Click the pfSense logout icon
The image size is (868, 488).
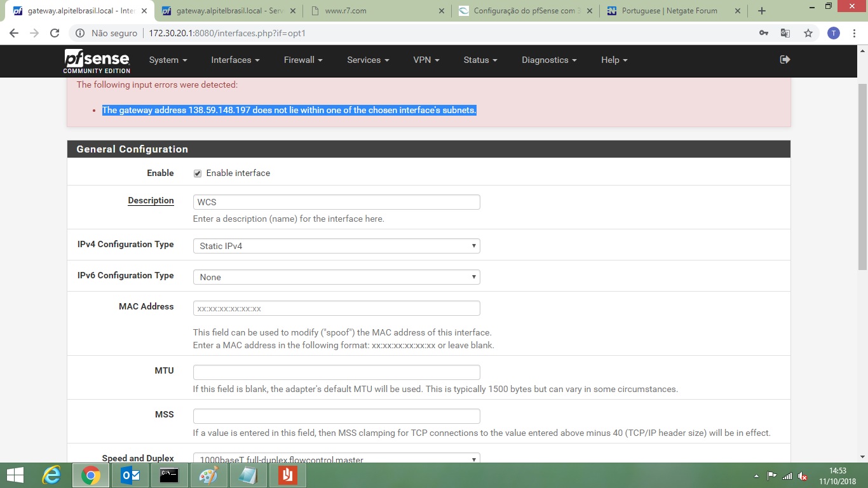785,60
